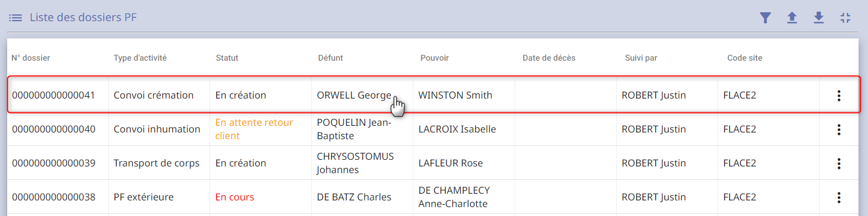Click En attente retour client status

[x=254, y=129]
